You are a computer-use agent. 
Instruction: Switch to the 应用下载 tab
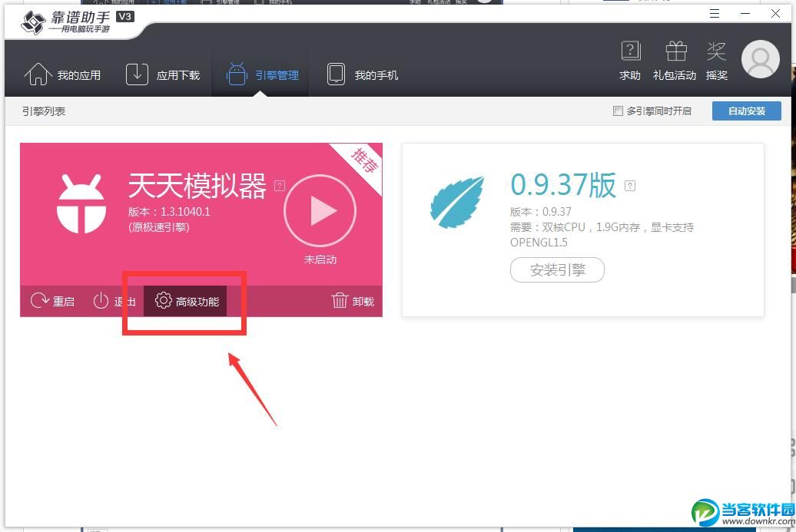pyautogui.click(x=163, y=75)
